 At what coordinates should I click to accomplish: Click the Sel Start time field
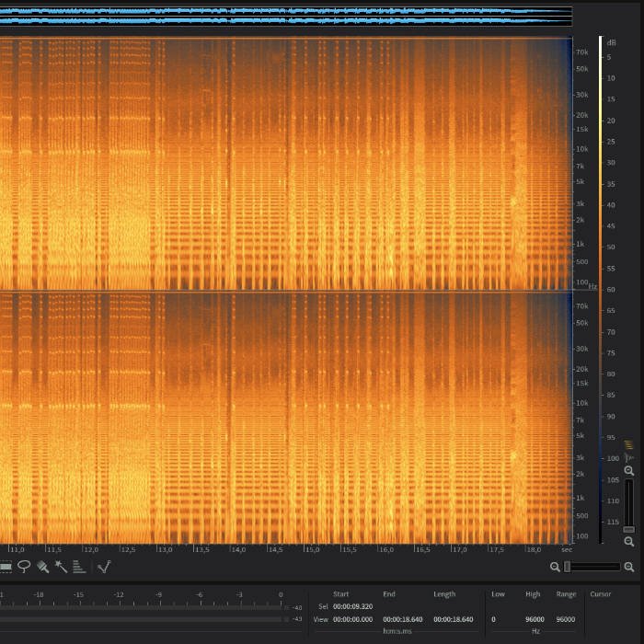tap(352, 607)
